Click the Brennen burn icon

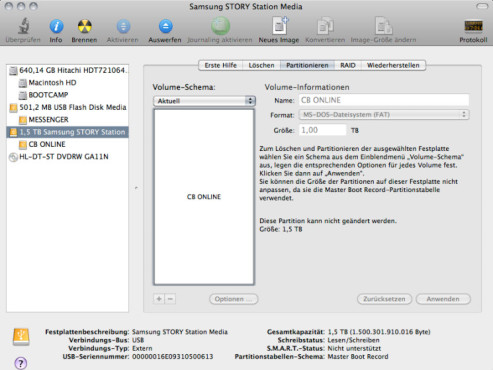pyautogui.click(x=84, y=26)
